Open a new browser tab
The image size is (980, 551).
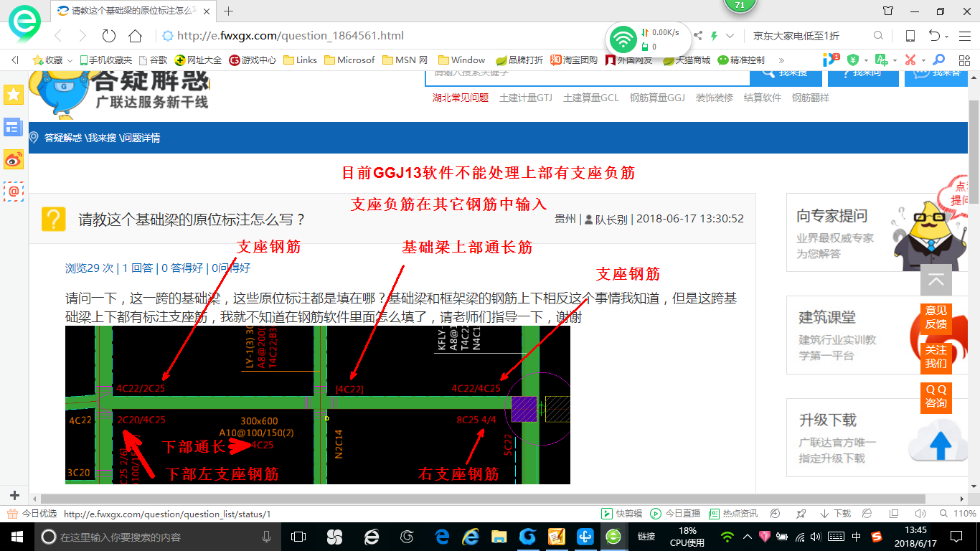(x=229, y=11)
